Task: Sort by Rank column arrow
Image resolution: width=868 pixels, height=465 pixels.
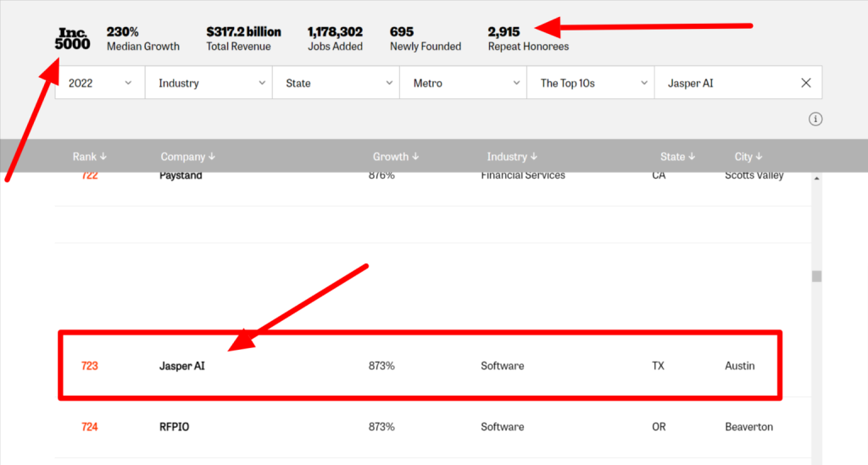Action: (103, 157)
